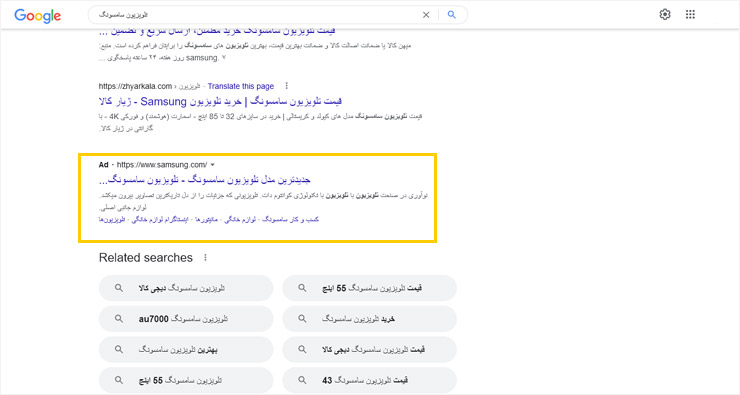The height and width of the screenshot is (395, 740).
Task: Click the https://zhyarkala.com URL text
Action: pos(135,86)
